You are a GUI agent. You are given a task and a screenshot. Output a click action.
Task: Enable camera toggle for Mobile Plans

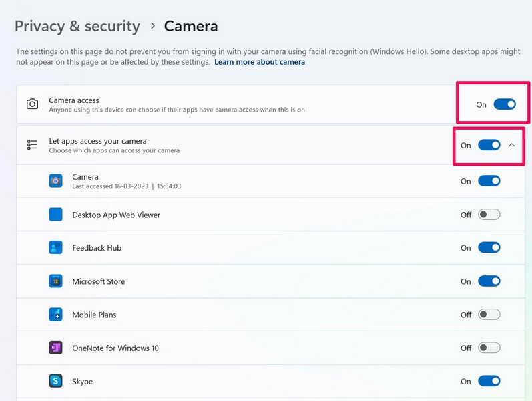(489, 315)
